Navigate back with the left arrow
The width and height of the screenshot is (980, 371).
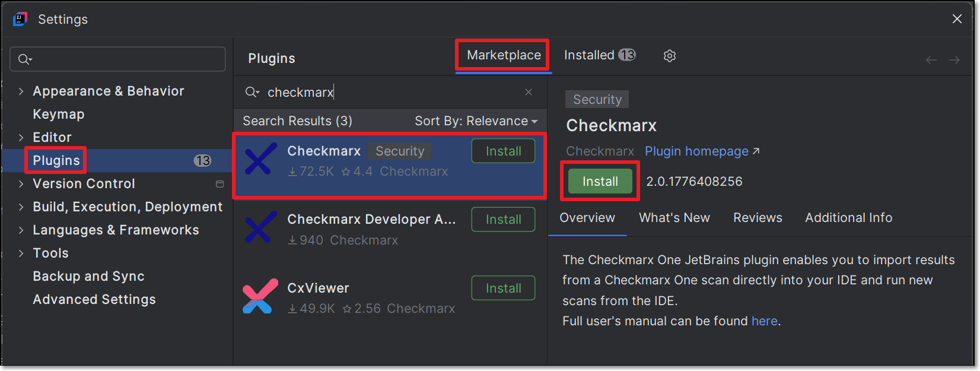(x=931, y=60)
